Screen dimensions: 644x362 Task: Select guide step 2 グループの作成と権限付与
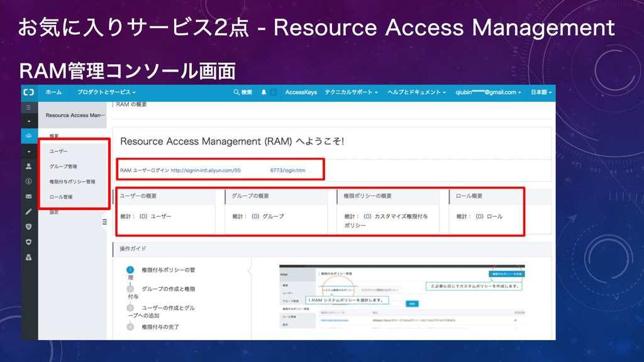point(161,292)
